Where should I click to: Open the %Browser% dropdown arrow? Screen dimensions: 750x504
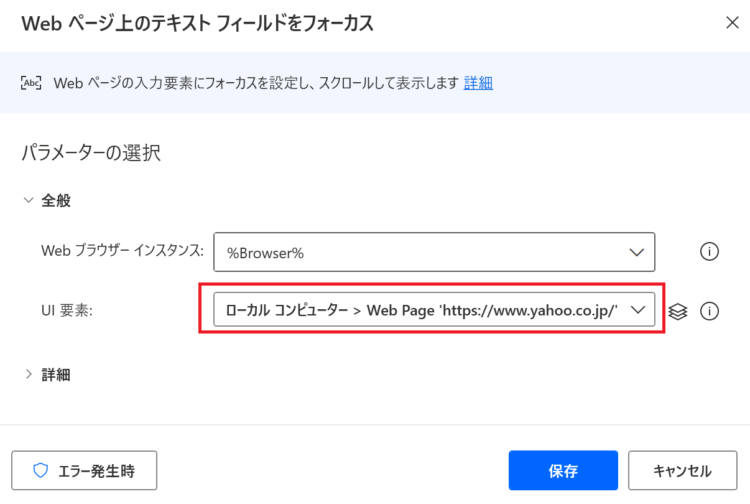pyautogui.click(x=636, y=252)
